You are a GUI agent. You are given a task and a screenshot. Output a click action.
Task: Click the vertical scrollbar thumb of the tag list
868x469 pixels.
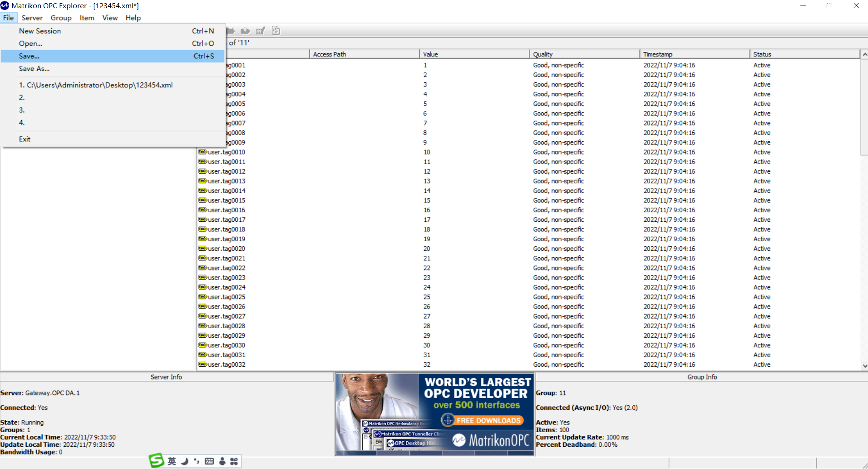[864, 107]
